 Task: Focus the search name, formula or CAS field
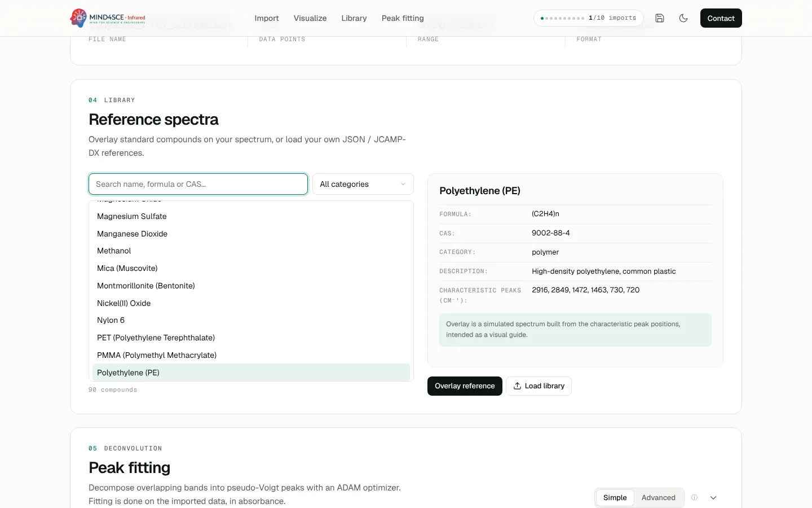pos(198,184)
